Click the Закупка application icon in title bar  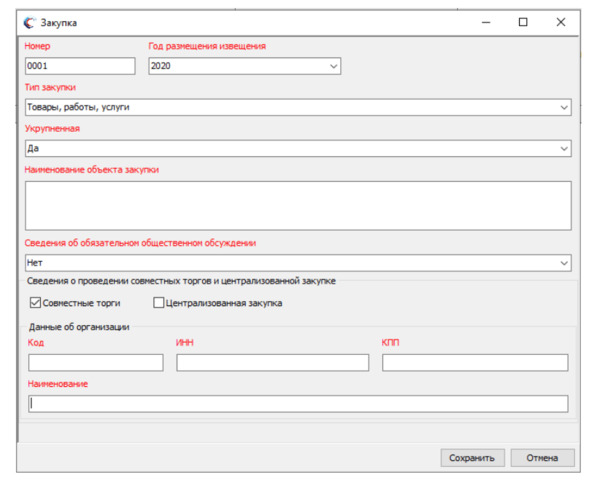29,23
